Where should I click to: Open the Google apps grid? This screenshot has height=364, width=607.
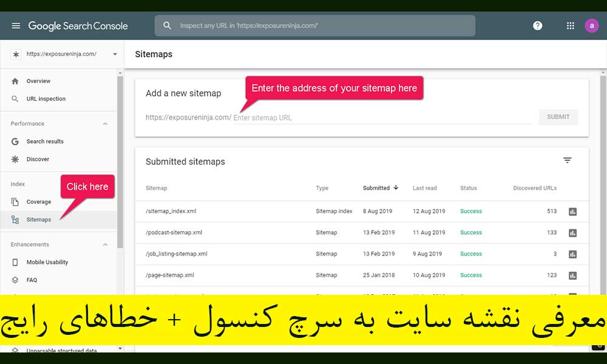[x=570, y=25]
